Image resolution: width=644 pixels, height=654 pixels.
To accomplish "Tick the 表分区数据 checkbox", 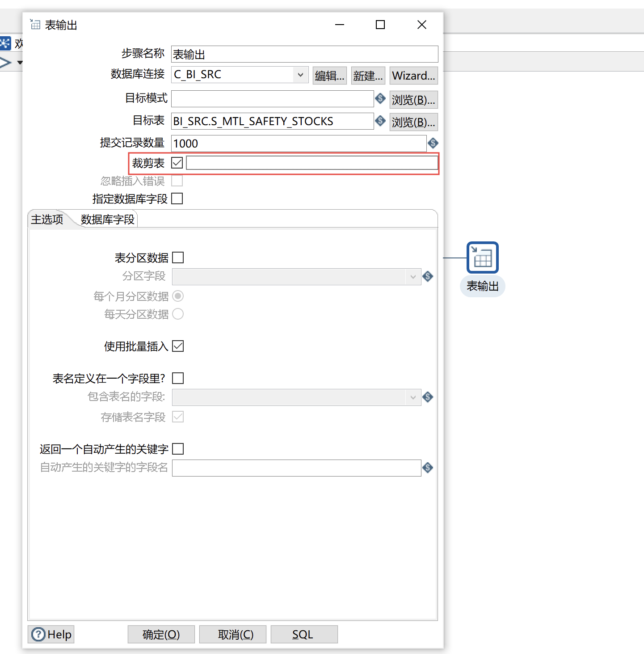I will click(178, 257).
